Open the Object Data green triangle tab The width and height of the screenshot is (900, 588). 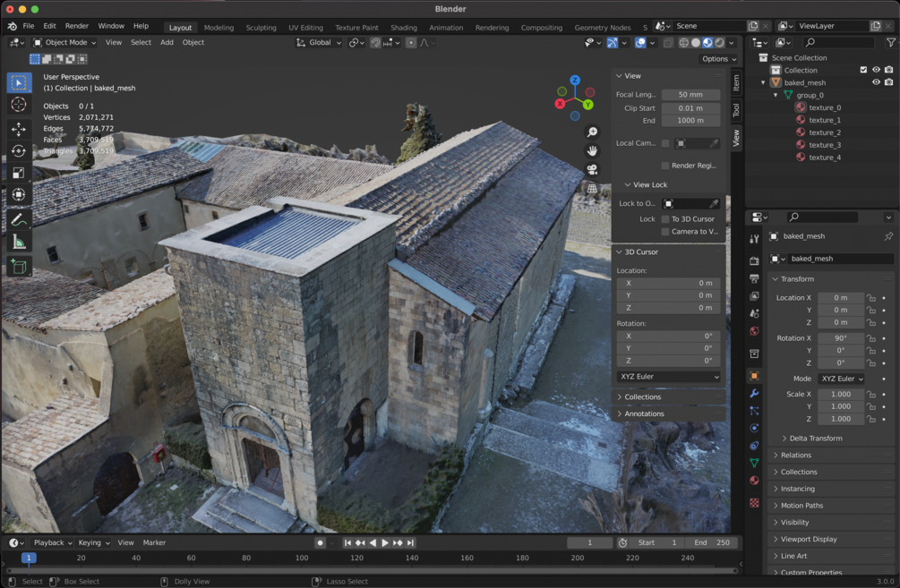click(x=754, y=463)
